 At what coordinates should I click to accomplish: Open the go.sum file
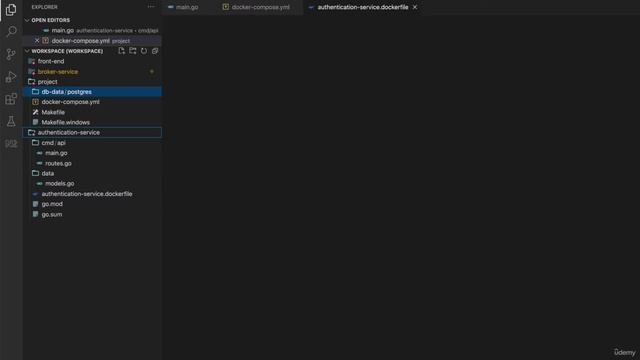[92, 214]
